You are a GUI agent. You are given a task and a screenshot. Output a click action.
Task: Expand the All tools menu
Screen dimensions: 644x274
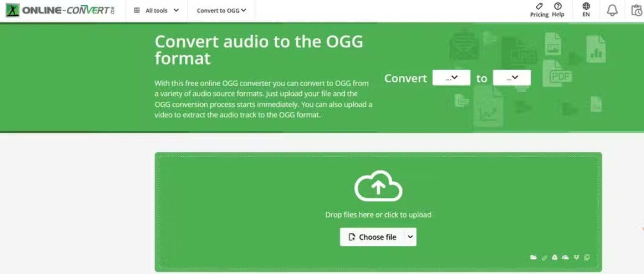point(157,10)
